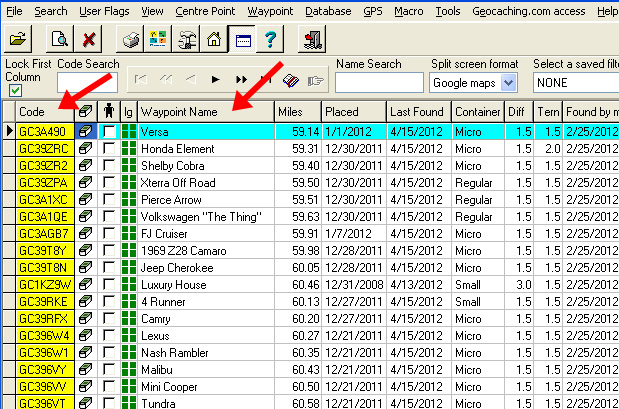619x409 pixels.
Task: Select the row selector beside GC3A490
Action: (9, 131)
